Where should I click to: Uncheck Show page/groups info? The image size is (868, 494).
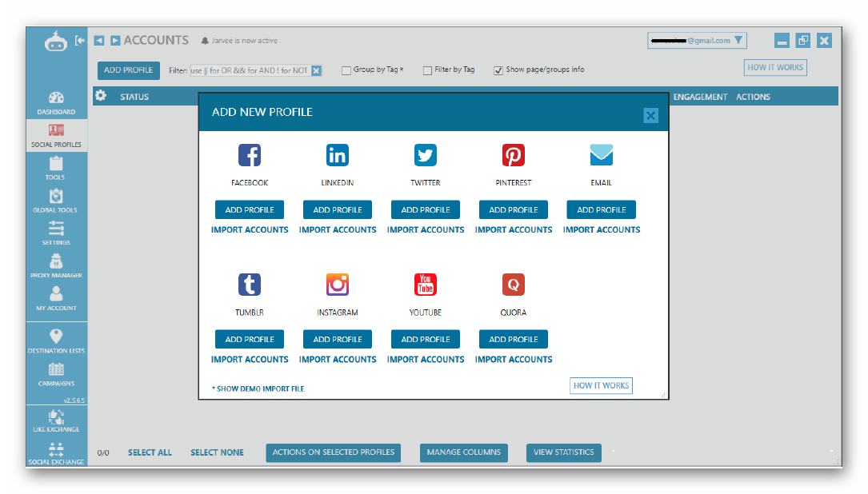[498, 70]
